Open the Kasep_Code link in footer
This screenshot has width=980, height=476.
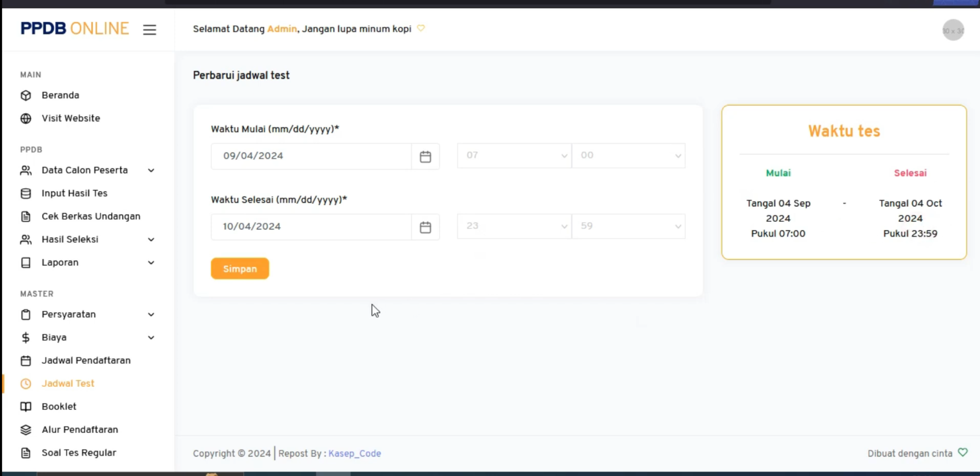pyautogui.click(x=355, y=453)
